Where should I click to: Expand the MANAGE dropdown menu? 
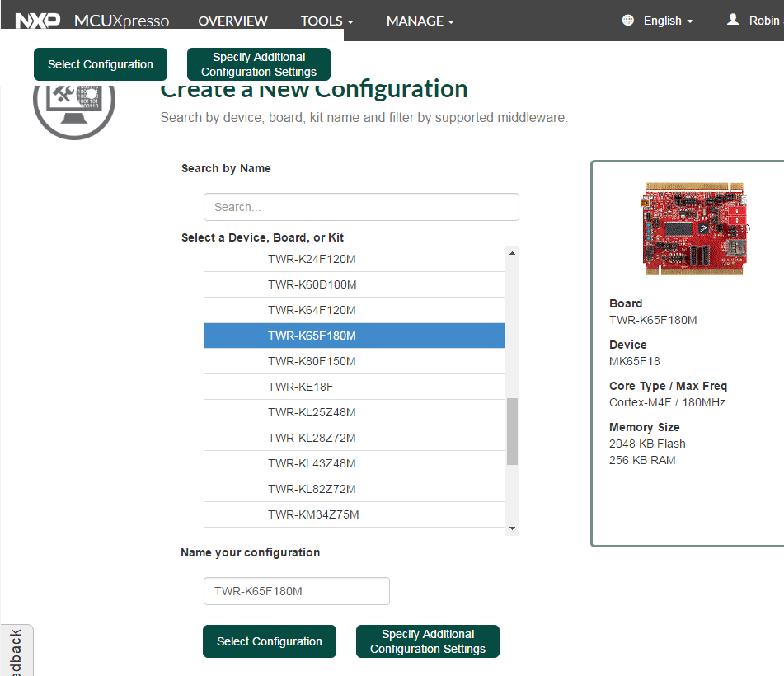pyautogui.click(x=420, y=21)
